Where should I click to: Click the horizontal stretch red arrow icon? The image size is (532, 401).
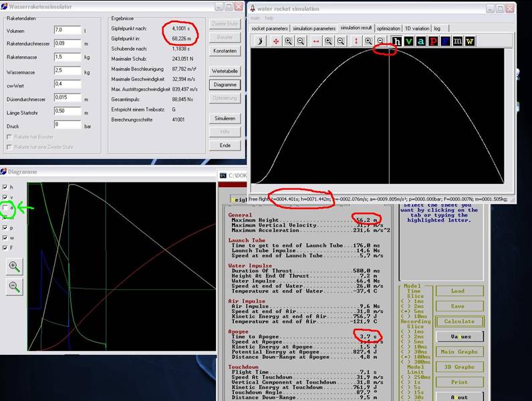tap(316, 41)
